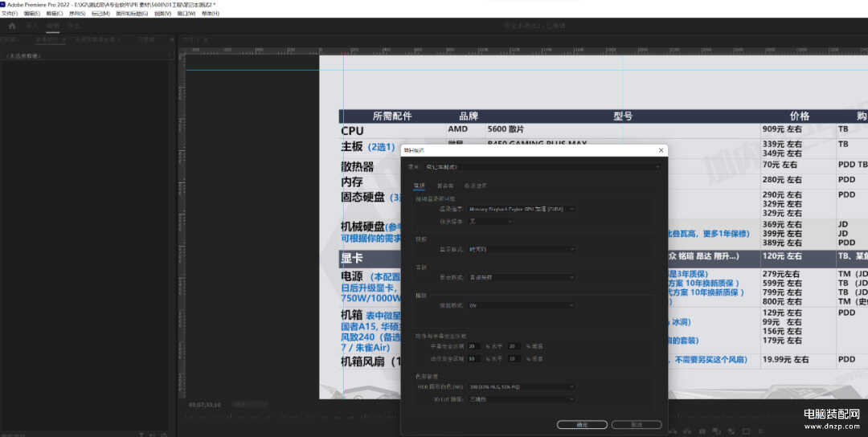Open the HDR graphics white 203 dropdown
This screenshot has height=437, width=868.
point(522,387)
